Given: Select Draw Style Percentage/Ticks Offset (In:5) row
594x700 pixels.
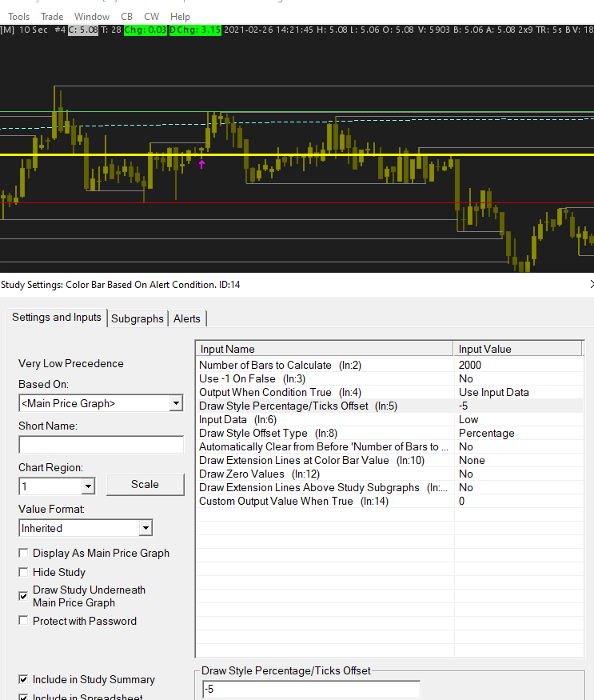Looking at the screenshot, I should (389, 406).
